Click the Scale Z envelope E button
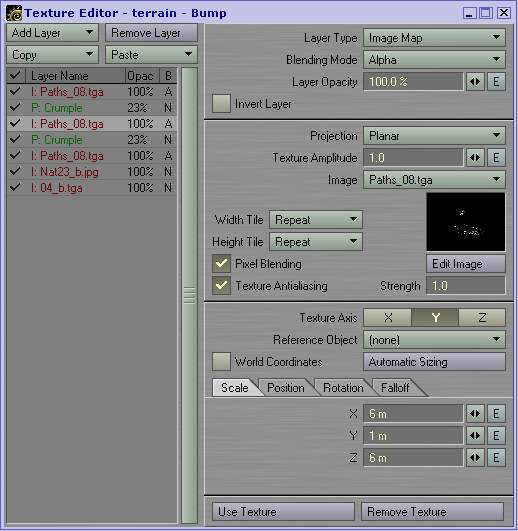This screenshot has height=531, width=518. point(496,458)
